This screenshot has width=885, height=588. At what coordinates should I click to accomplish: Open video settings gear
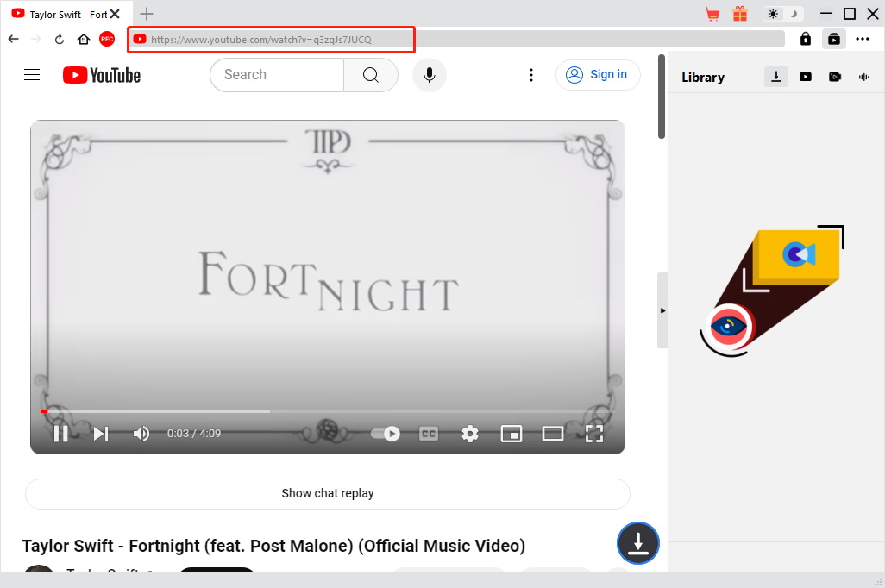[469, 434]
